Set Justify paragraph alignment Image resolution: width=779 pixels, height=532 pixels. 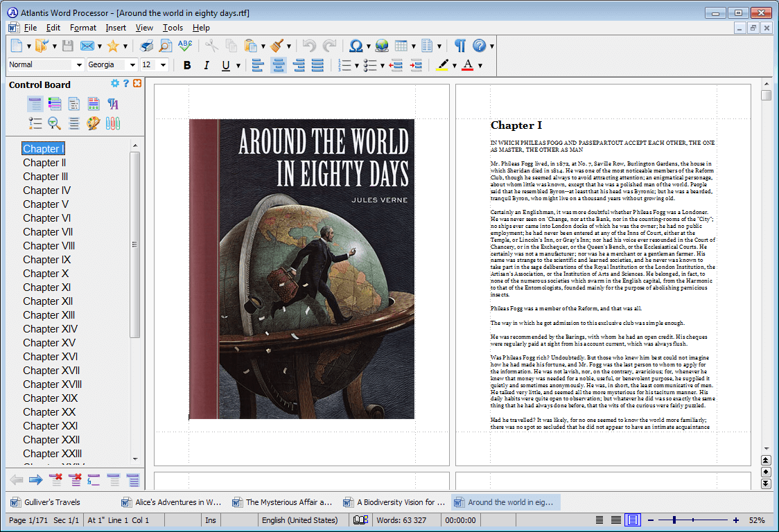317,65
